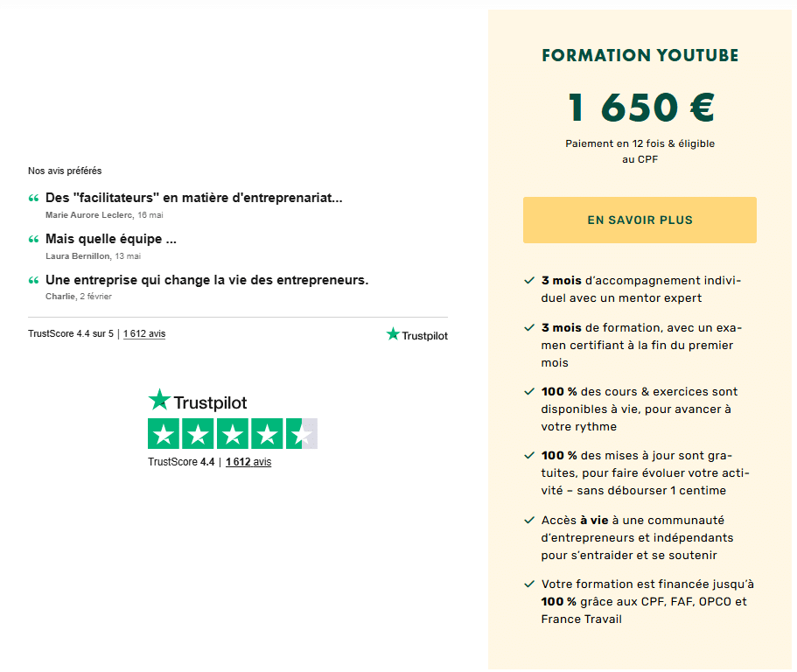
Task: Open review Une entreprise qui change la vie
Action: pos(206,280)
